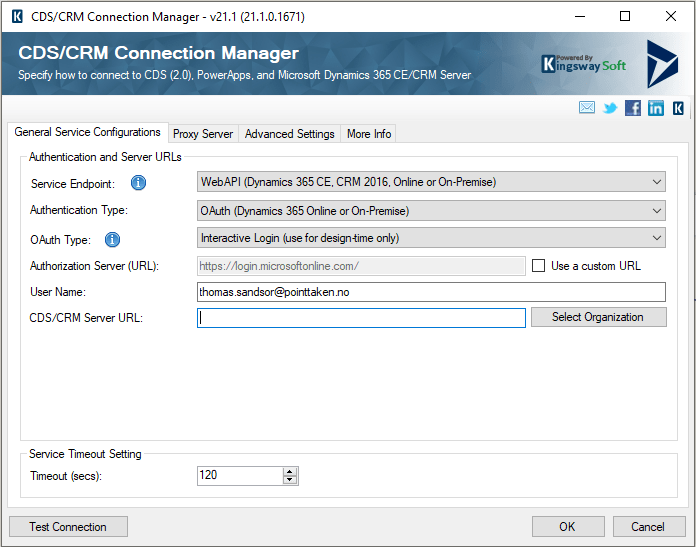
Task: Click the Facebook icon
Action: coord(633,108)
